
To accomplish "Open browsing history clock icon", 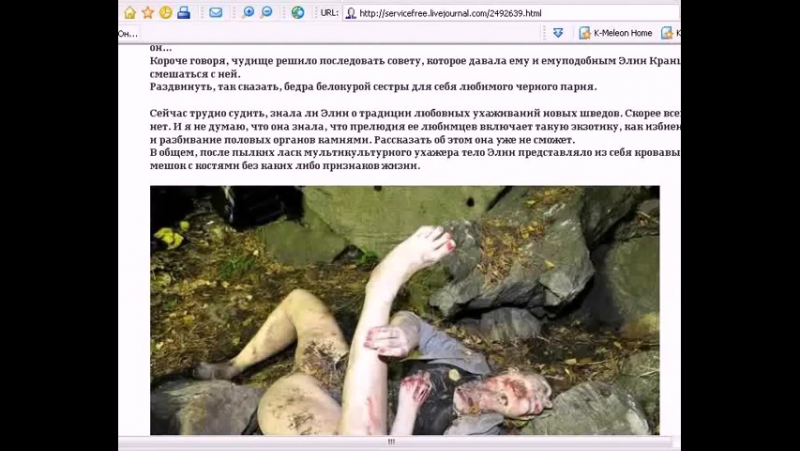I will pos(165,13).
